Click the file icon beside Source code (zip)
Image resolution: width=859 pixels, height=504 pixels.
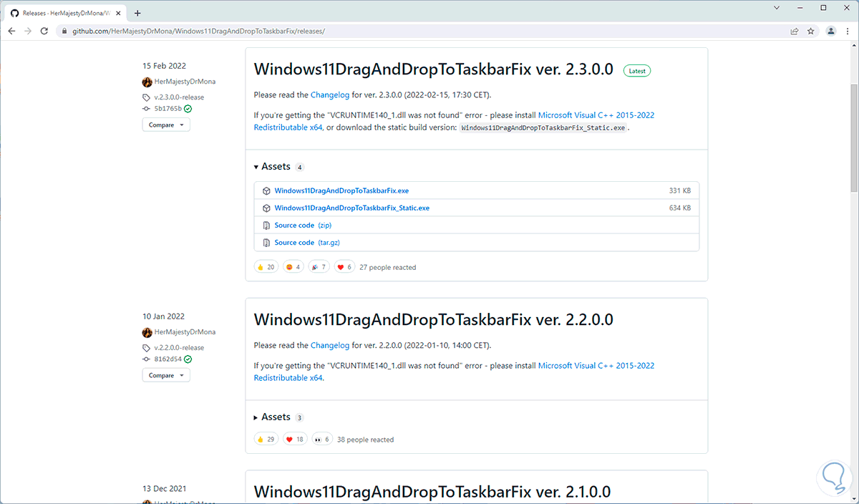click(x=266, y=226)
